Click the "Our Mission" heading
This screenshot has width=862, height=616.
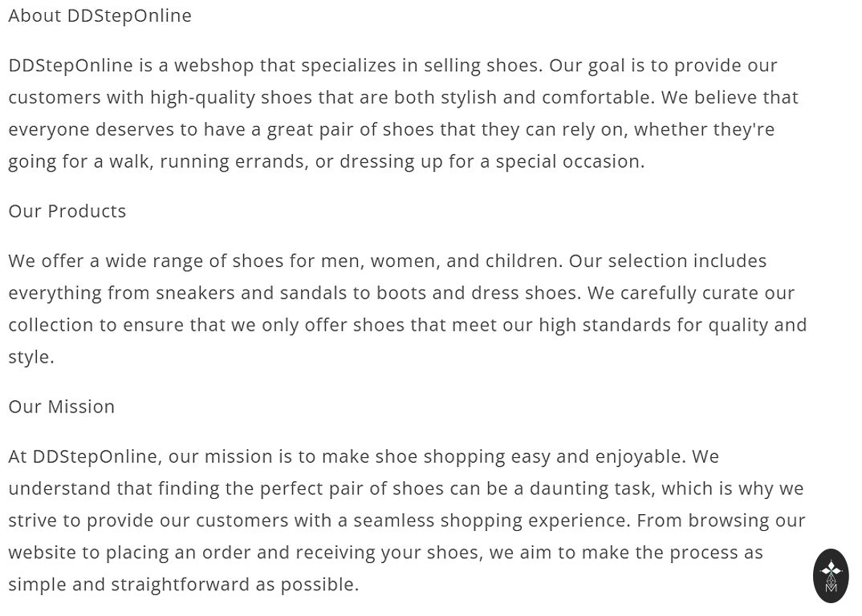[x=62, y=407]
